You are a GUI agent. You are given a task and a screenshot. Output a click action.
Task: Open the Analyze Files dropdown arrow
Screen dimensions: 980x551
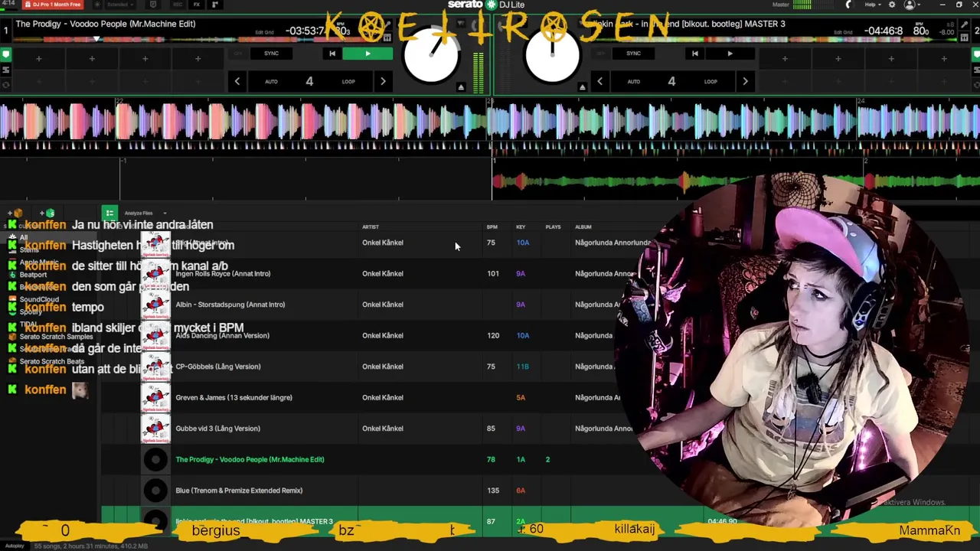165,214
